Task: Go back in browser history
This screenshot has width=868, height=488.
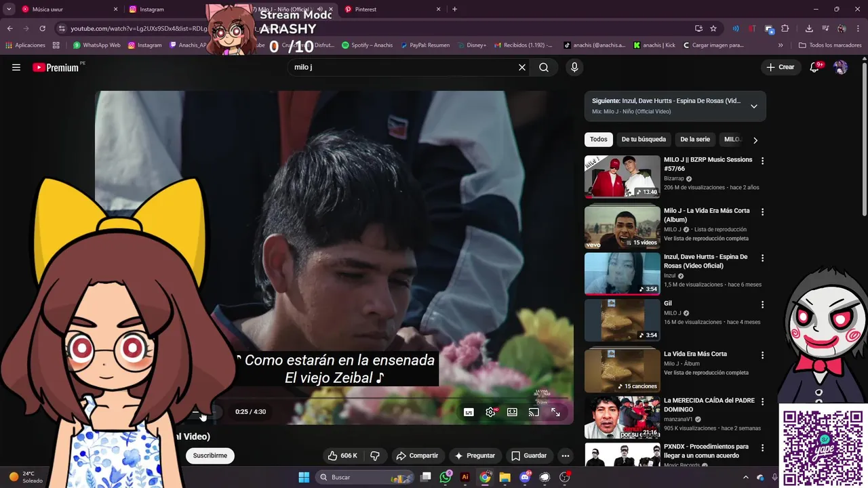Action: (9, 28)
